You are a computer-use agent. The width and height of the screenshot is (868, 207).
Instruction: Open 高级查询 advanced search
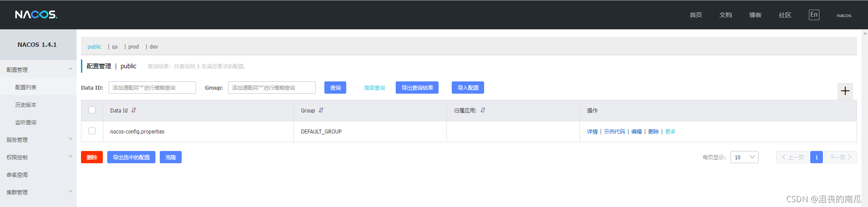point(375,88)
